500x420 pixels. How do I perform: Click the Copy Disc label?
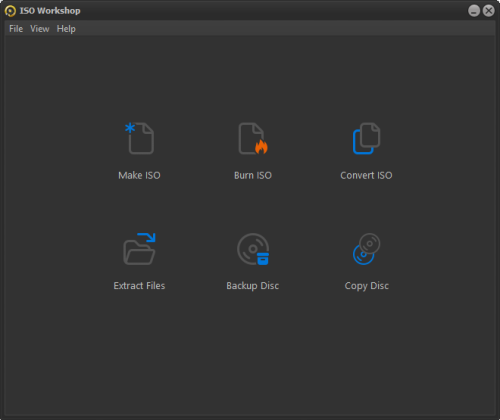coord(367,286)
